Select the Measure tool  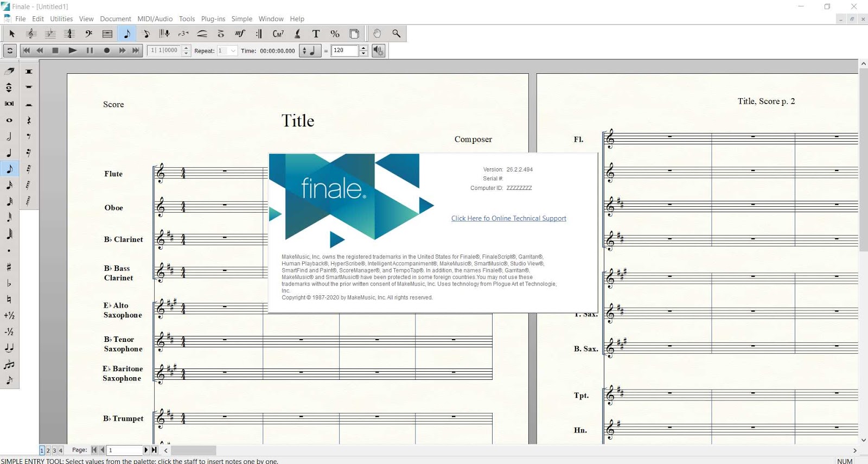click(x=107, y=34)
